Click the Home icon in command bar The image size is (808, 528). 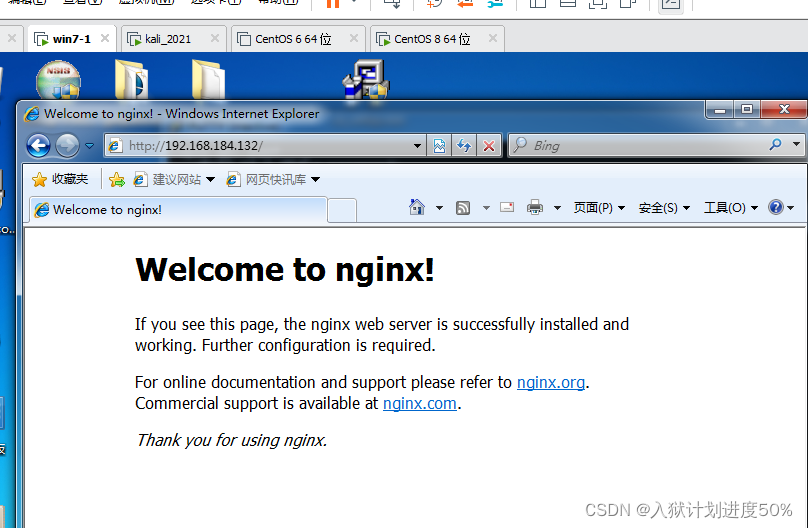point(417,208)
